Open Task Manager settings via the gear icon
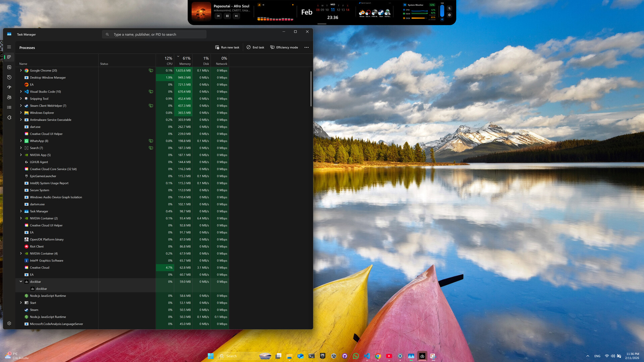The width and height of the screenshot is (644, 362). pyautogui.click(x=9, y=323)
